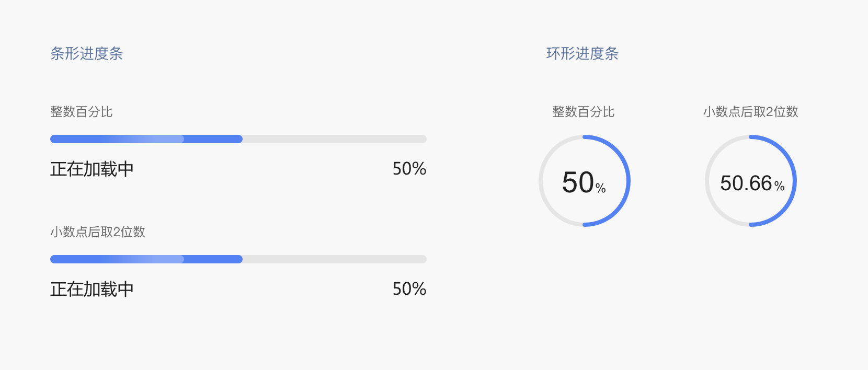Click the gray unfilled part of second progress bar
This screenshot has height=370, width=868.
coord(335,259)
